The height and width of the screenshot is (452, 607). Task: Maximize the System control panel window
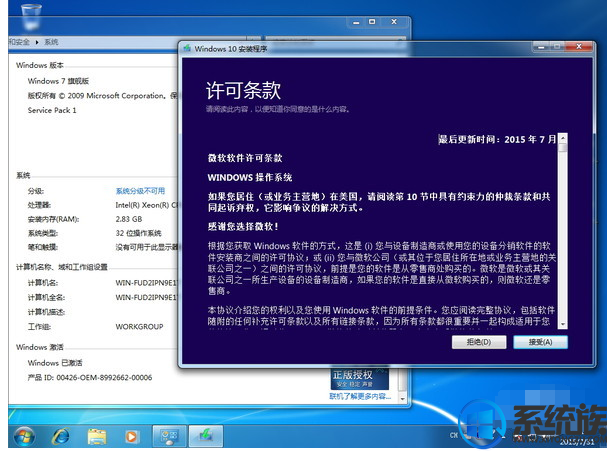tap(372, 22)
